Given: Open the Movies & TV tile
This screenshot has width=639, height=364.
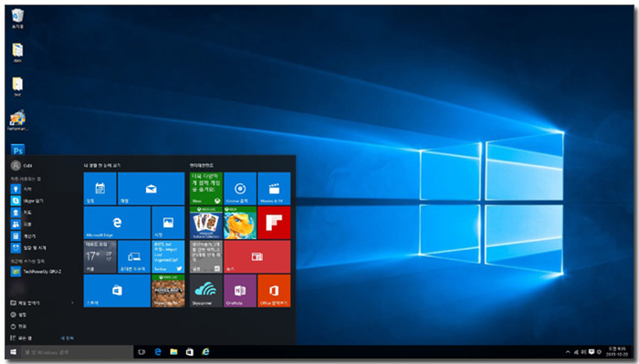Looking at the screenshot, I should [x=274, y=189].
